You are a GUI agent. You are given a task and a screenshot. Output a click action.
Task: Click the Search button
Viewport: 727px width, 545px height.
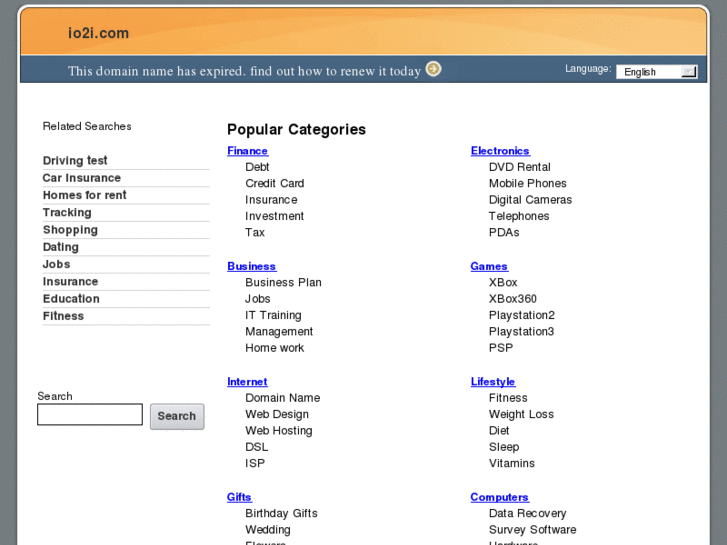point(177,416)
